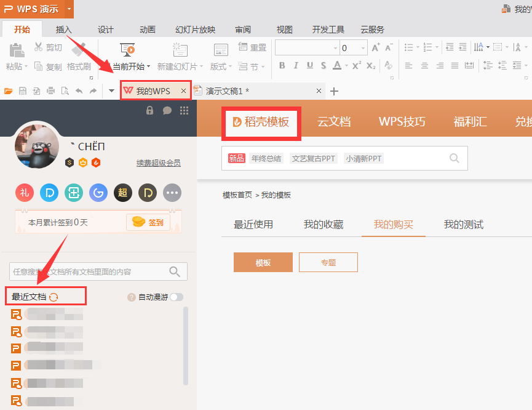Expand 节 section dropdown
The image size is (532, 410).
tap(263, 67)
